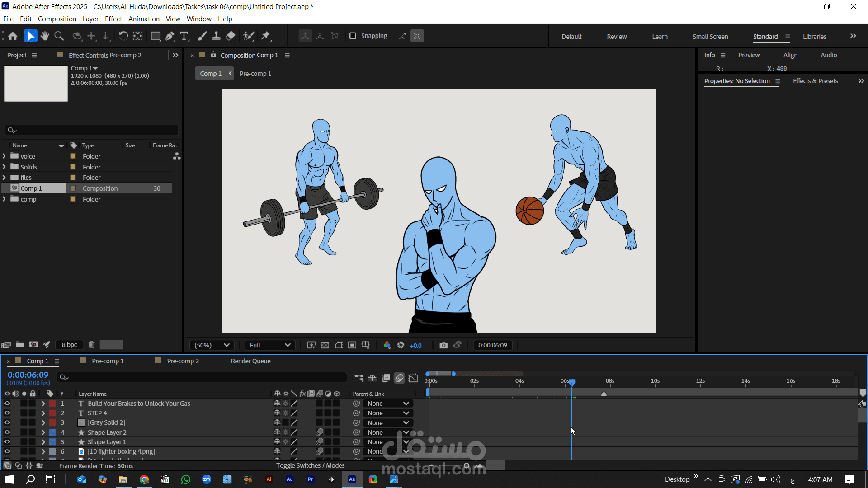Open the Full resolution dropdown
Image resolution: width=868 pixels, height=488 pixels.
pos(270,345)
